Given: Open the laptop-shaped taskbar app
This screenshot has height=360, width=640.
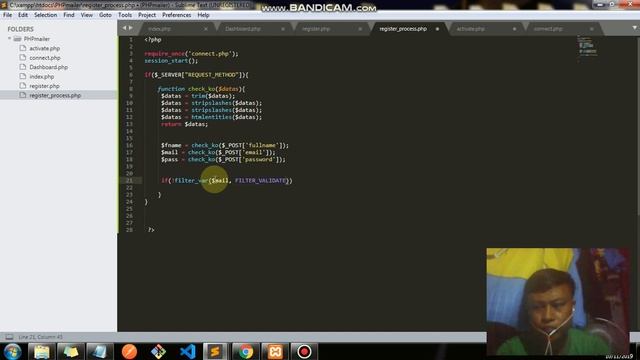Looking at the screenshot, I should click(100, 351).
